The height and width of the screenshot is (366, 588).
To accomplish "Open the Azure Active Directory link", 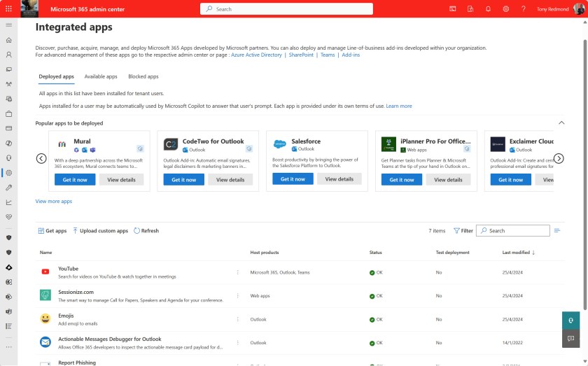I will tap(256, 55).
